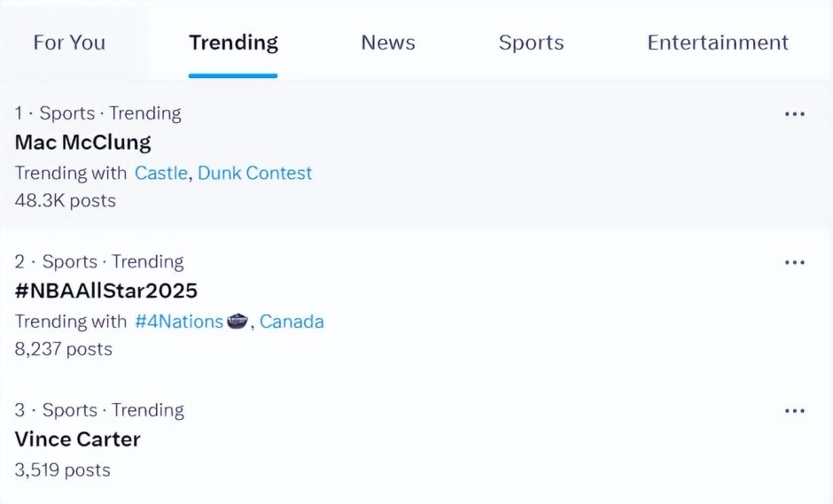The width and height of the screenshot is (833, 504).
Task: Open the Vince Carter trending topic
Action: (x=77, y=438)
